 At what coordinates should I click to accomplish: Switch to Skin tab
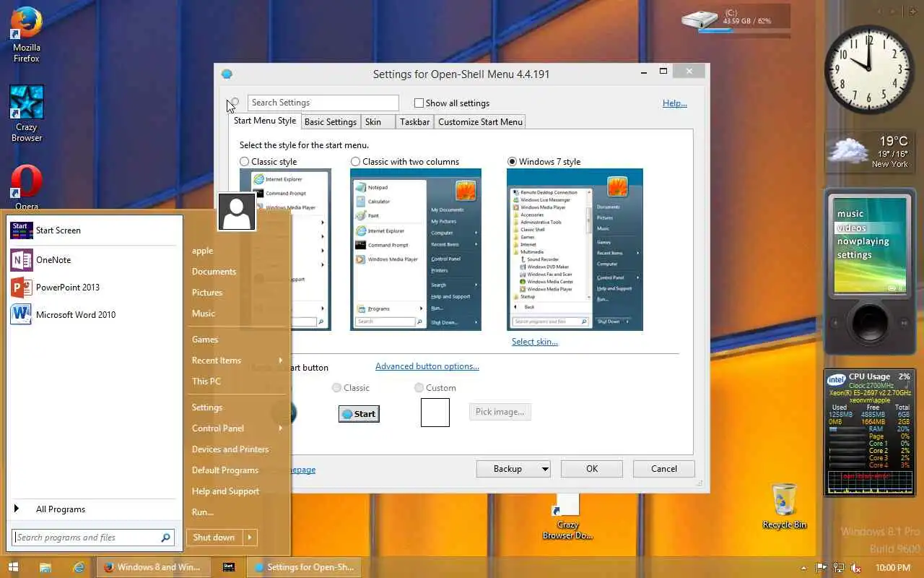[x=378, y=122]
